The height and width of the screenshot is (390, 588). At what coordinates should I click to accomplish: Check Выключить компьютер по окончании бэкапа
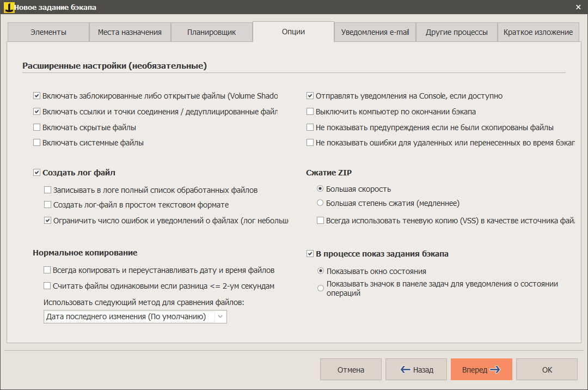point(310,112)
